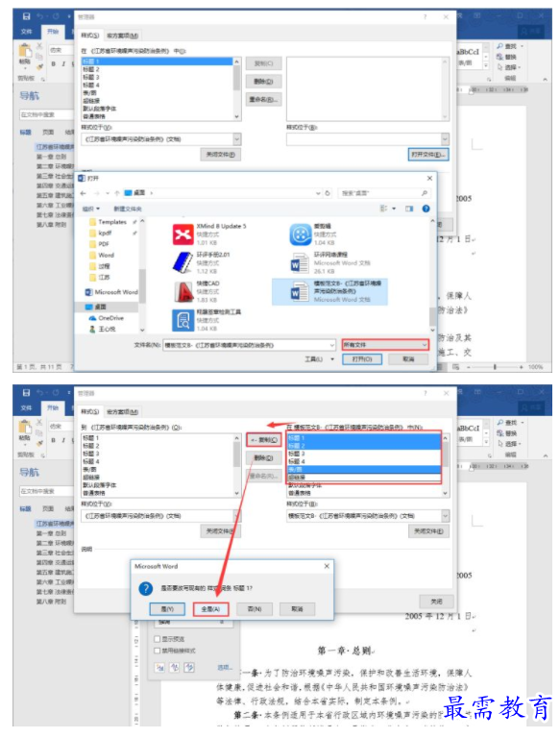Click the refresh icon beside the address bar
Screen dimensions: 560x738
(x=328, y=193)
